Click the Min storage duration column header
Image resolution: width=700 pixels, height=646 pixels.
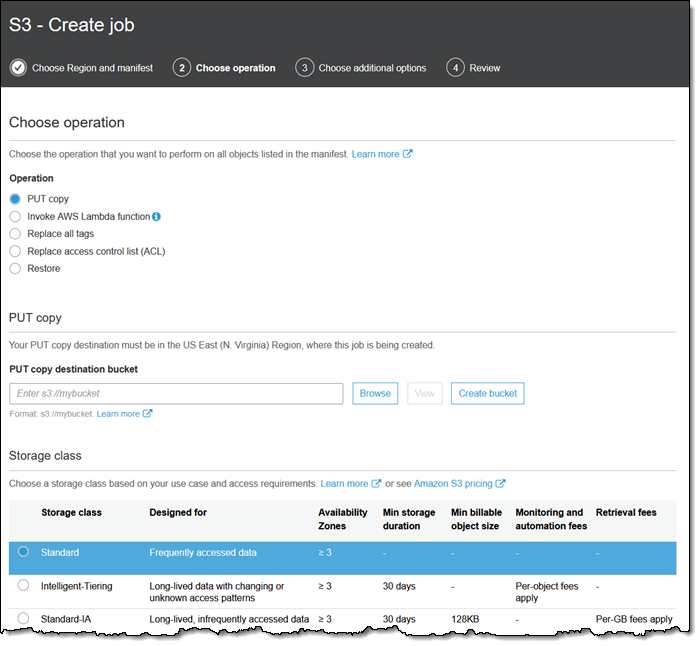(x=409, y=519)
